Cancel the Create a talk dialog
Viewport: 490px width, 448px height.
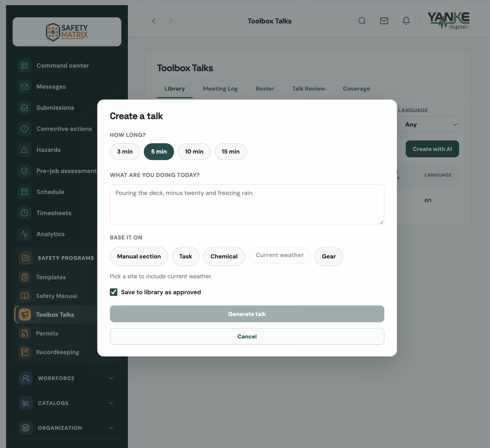click(247, 337)
